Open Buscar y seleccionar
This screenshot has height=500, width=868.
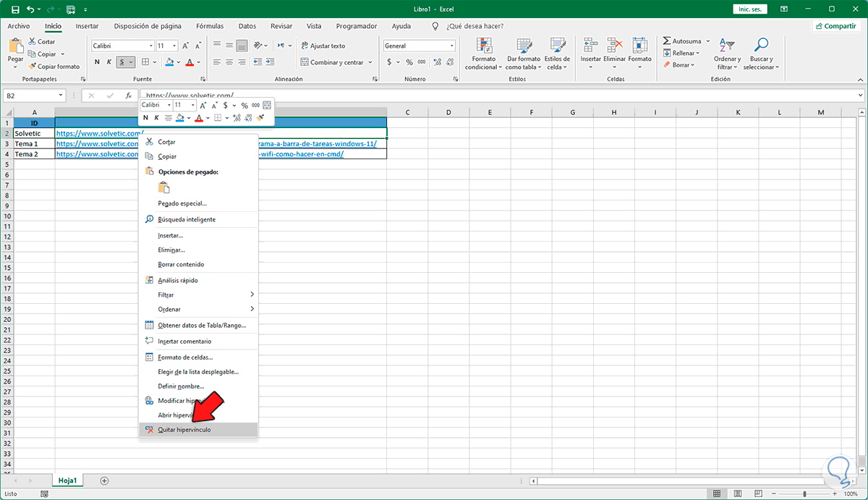click(x=761, y=54)
